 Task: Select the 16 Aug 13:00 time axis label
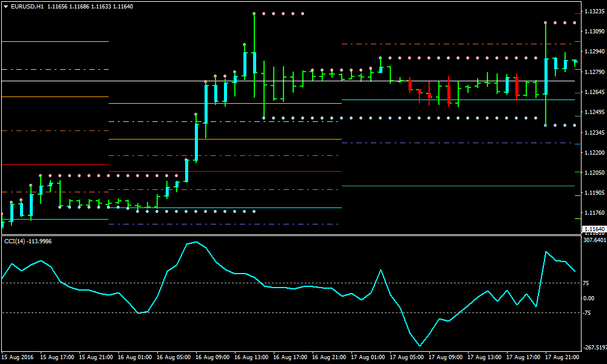click(251, 357)
